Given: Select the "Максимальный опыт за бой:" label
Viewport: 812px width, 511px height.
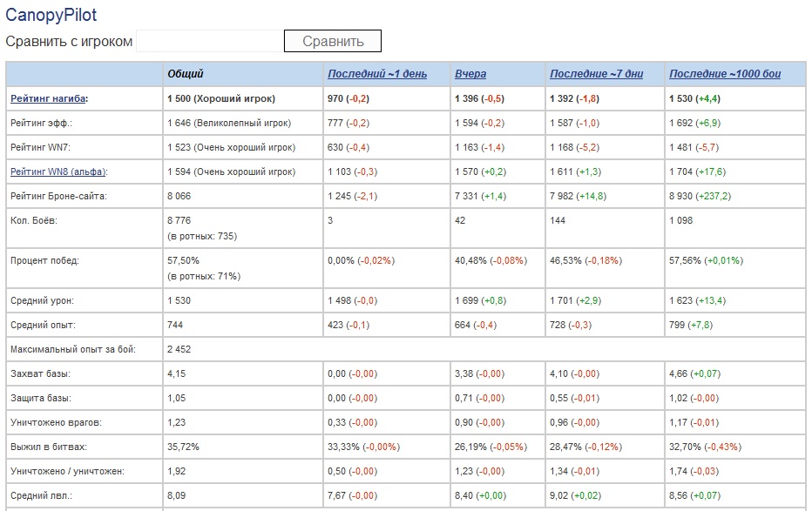Looking at the screenshot, I should (x=72, y=349).
